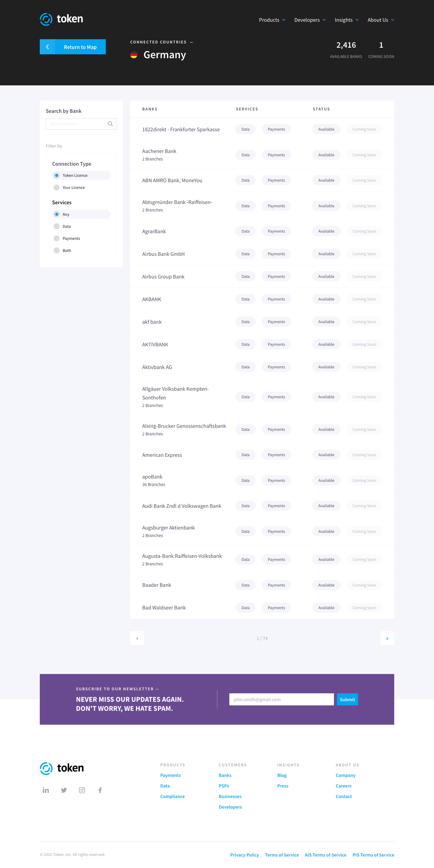Click the search magnifier icon in bank search
Image resolution: width=434 pixels, height=868 pixels.
point(110,124)
